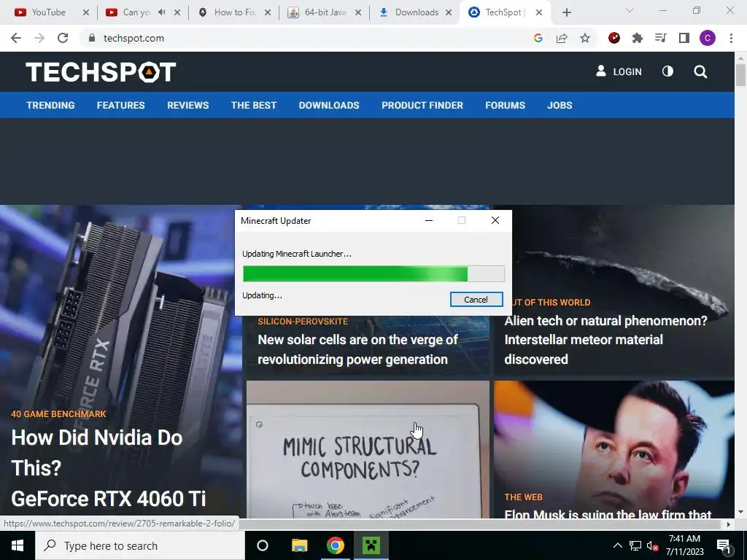Click the 40 GAME BENCHMARK label
The width and height of the screenshot is (747, 560).
[58, 414]
